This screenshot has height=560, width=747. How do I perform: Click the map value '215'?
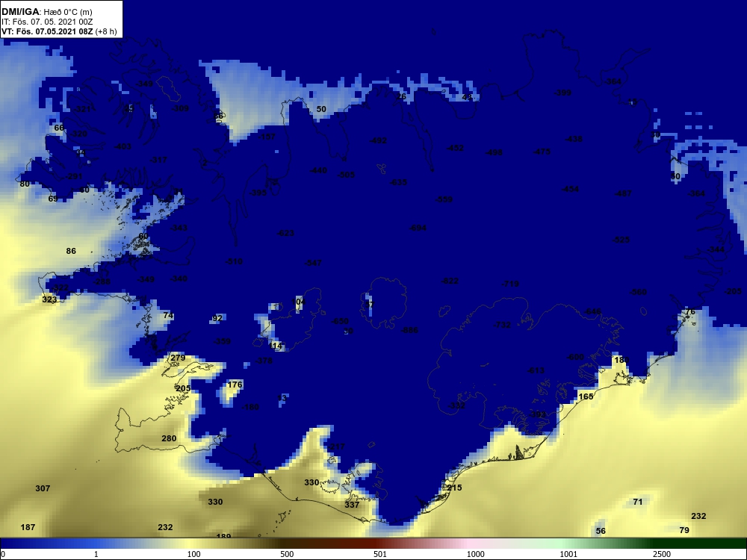[454, 488]
